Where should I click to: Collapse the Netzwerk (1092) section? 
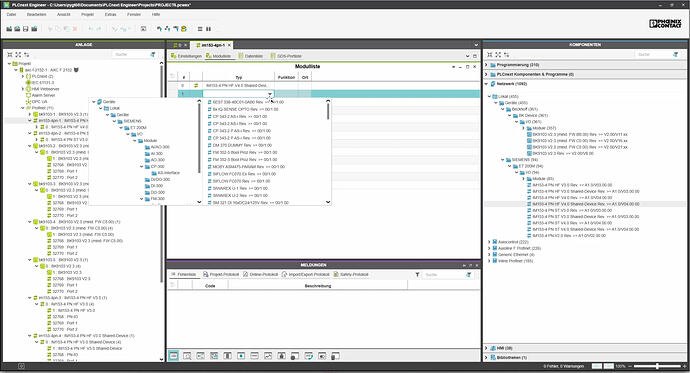click(486, 84)
